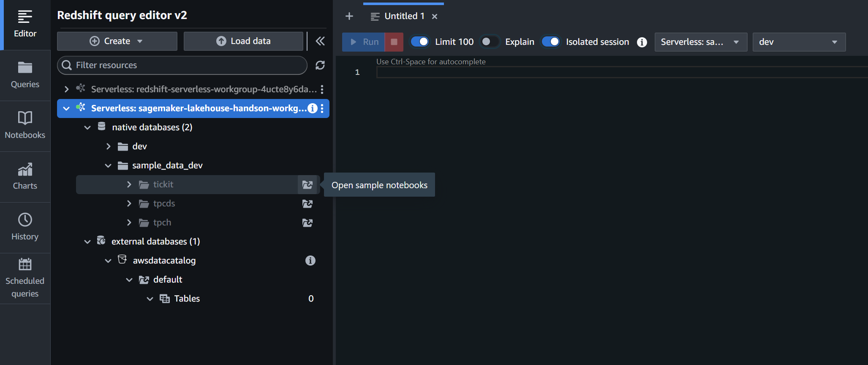This screenshot has width=868, height=365.
Task: Open the Serverless workgroup dropdown
Action: pos(701,42)
